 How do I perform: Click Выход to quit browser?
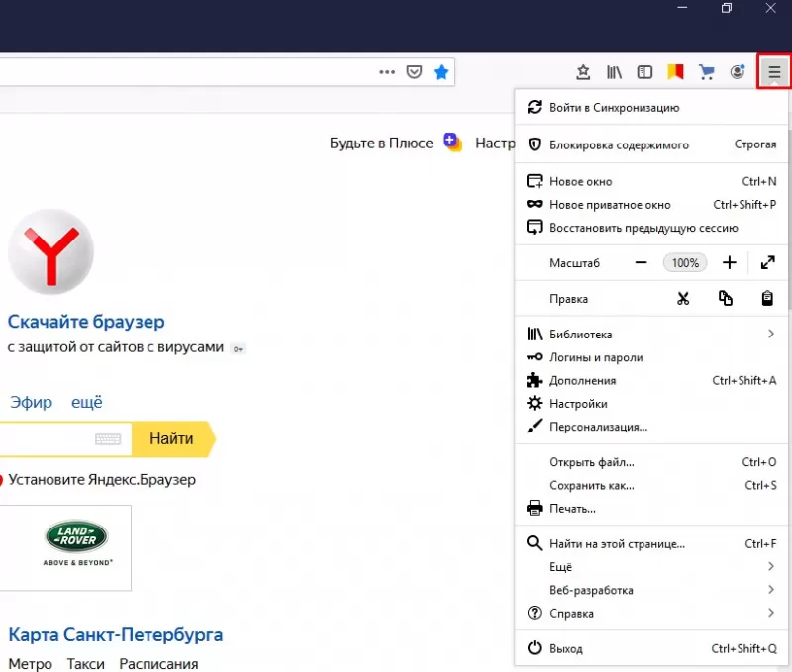click(x=650, y=649)
